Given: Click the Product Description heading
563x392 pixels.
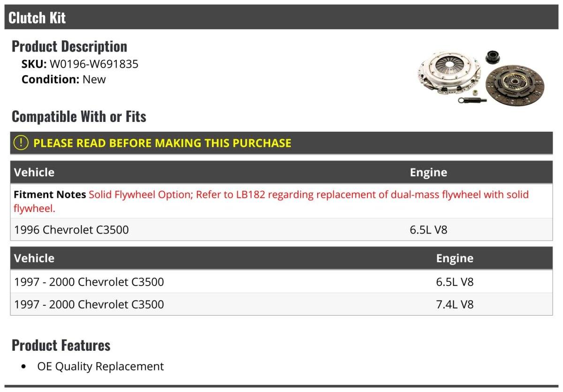Looking at the screenshot, I should (69, 46).
